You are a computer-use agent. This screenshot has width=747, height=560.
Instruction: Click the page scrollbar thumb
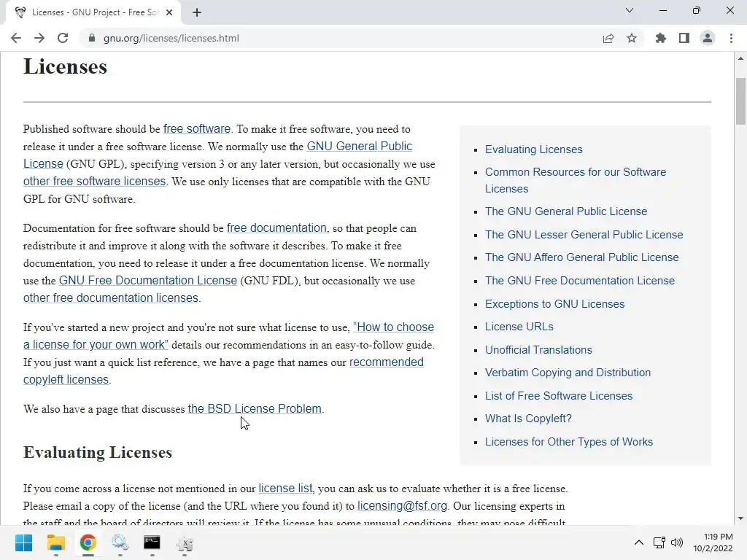click(x=740, y=101)
